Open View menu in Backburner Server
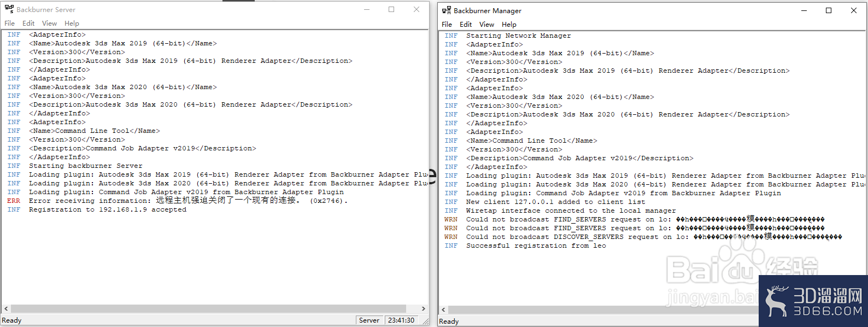This screenshot has width=868, height=327. coord(49,24)
